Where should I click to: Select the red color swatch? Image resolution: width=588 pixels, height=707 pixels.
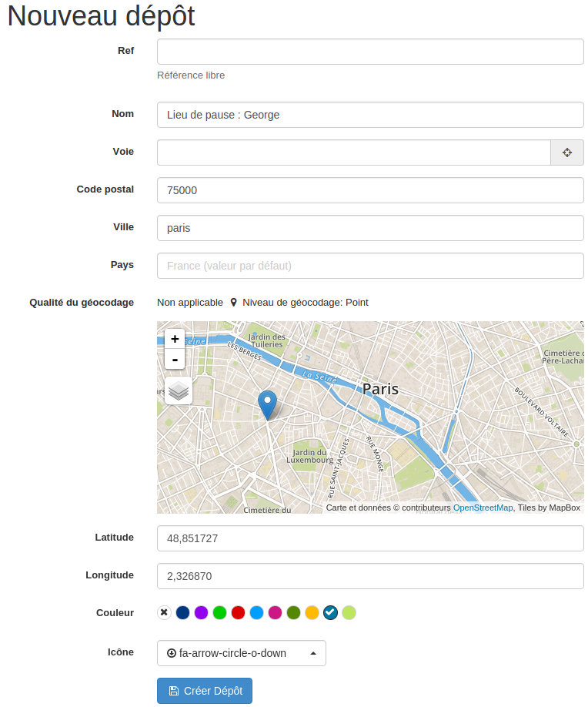tap(238, 613)
